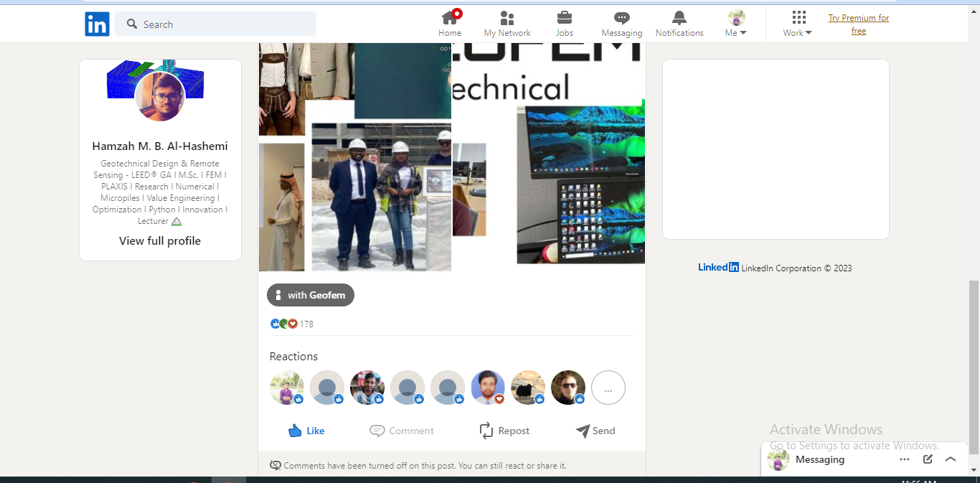
Task: Compose a new message icon
Action: click(x=928, y=459)
